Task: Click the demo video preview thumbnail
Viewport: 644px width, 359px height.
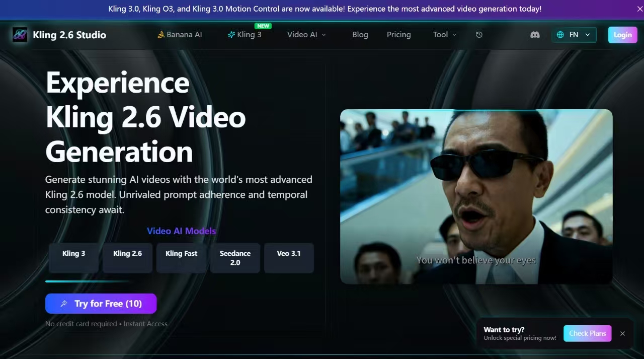Action: point(476,196)
